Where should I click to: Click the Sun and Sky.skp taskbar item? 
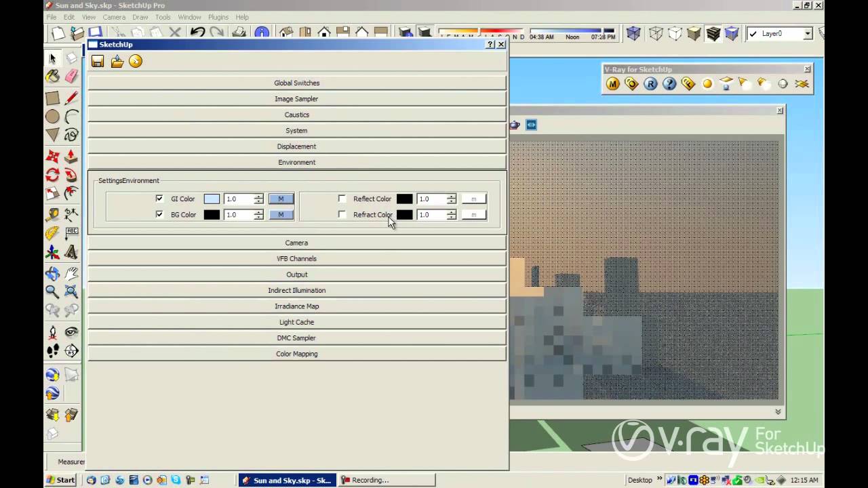click(288, 480)
